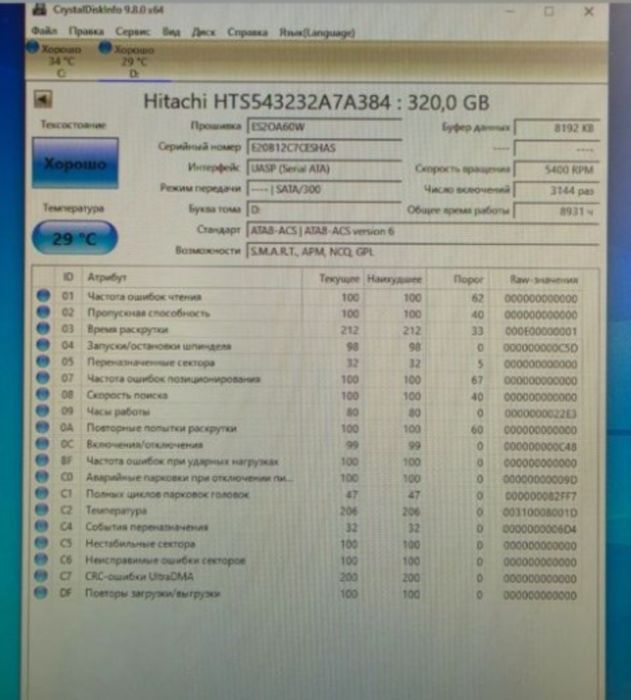Open the Правка menu

click(86, 31)
